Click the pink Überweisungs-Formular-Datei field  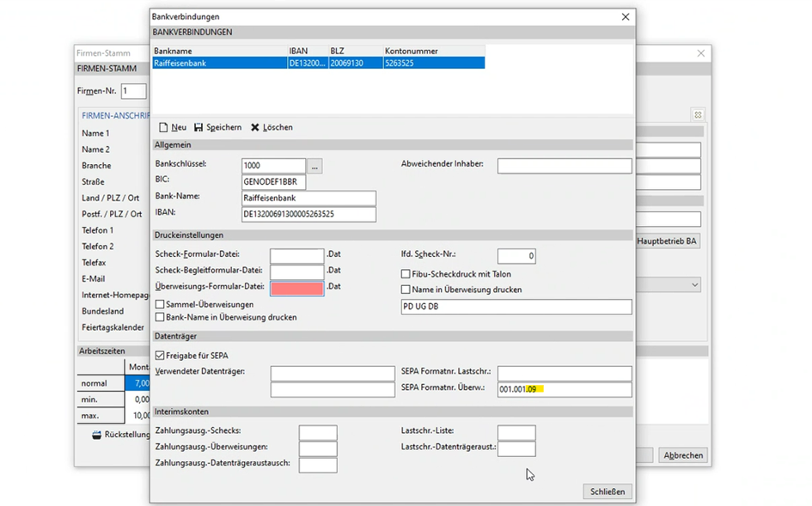297,288
